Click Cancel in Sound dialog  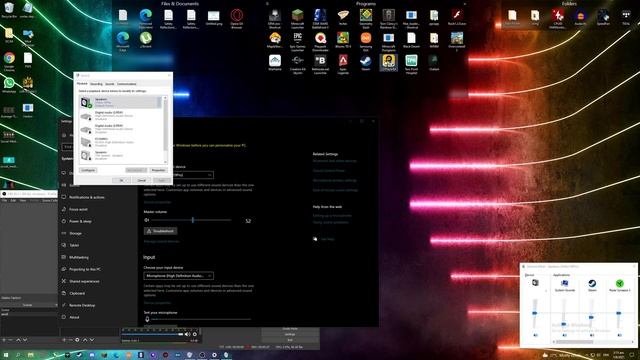tap(142, 180)
